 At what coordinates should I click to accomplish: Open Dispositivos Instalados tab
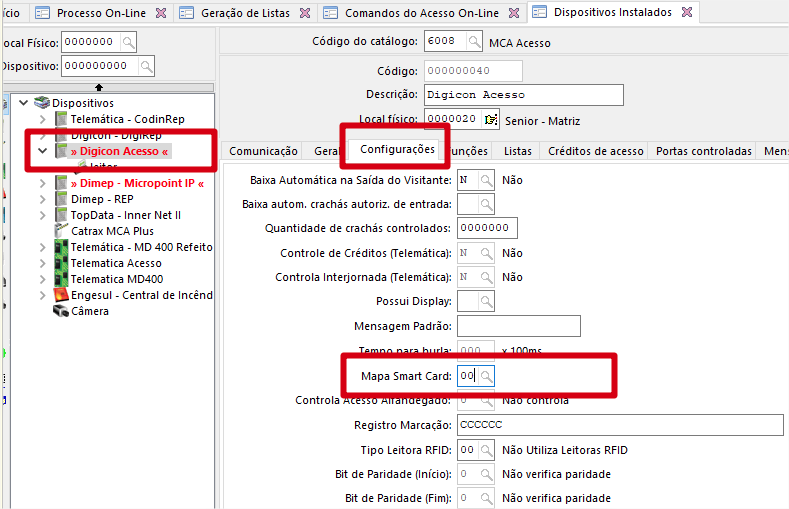point(612,12)
